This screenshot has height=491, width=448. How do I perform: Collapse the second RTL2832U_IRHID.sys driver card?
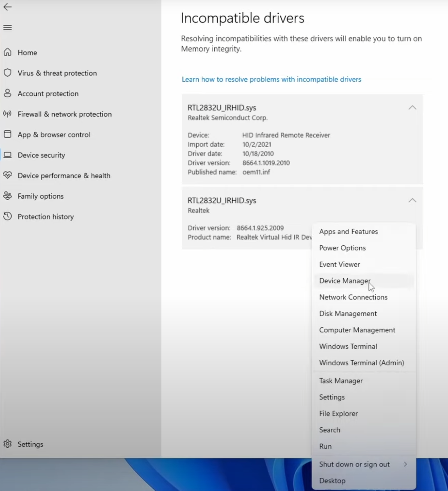point(412,200)
